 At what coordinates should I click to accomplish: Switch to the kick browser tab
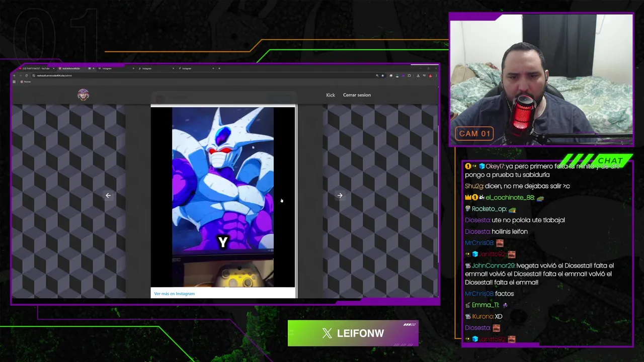(75, 68)
